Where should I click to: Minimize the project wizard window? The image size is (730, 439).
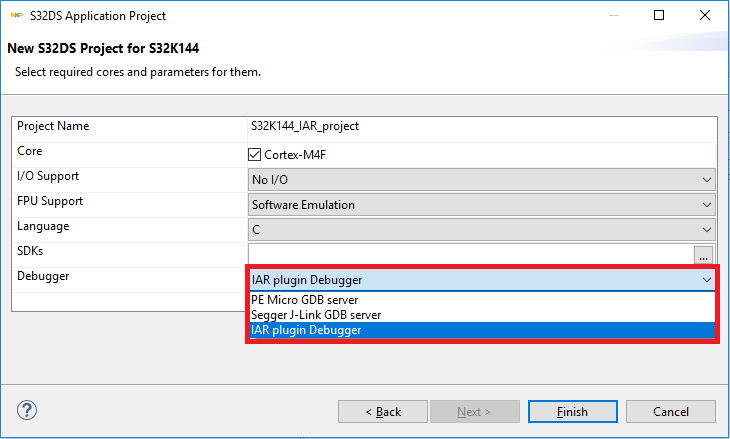[x=613, y=16]
